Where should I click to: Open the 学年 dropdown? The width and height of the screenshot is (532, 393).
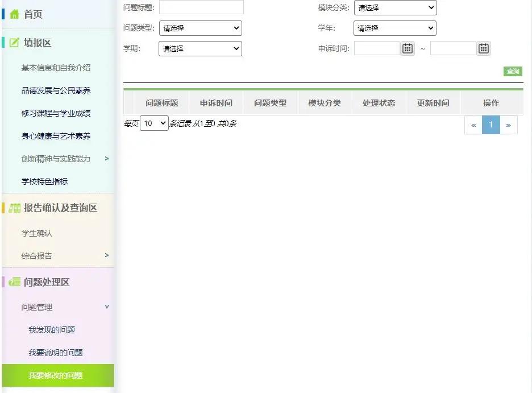pos(395,28)
